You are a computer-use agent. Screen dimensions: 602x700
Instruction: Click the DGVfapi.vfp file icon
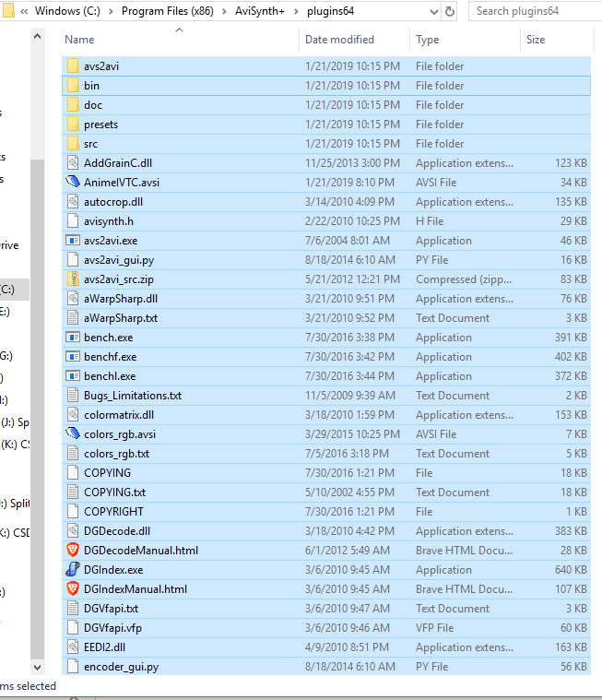(73, 628)
